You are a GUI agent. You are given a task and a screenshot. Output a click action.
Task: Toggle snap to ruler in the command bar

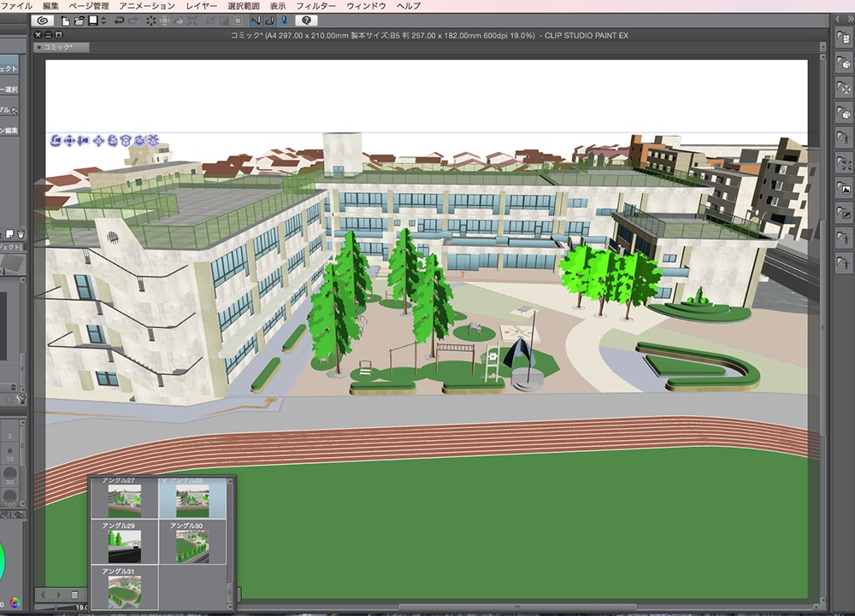click(x=255, y=21)
